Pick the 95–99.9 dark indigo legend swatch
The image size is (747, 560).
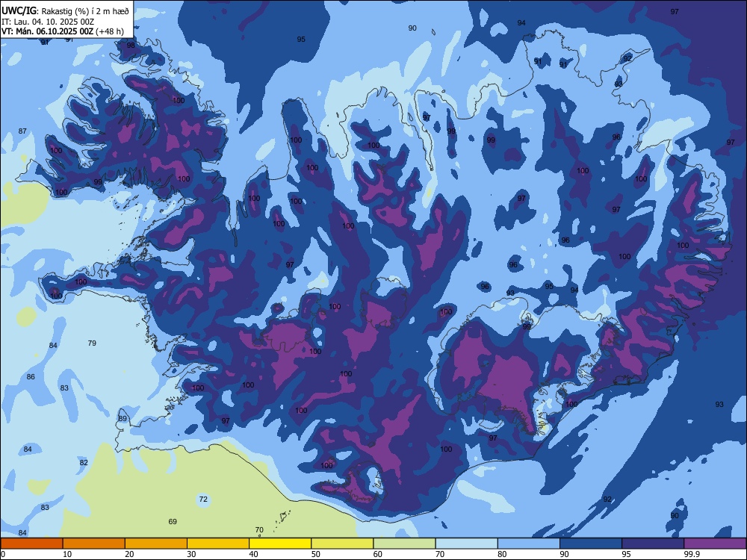(653, 544)
